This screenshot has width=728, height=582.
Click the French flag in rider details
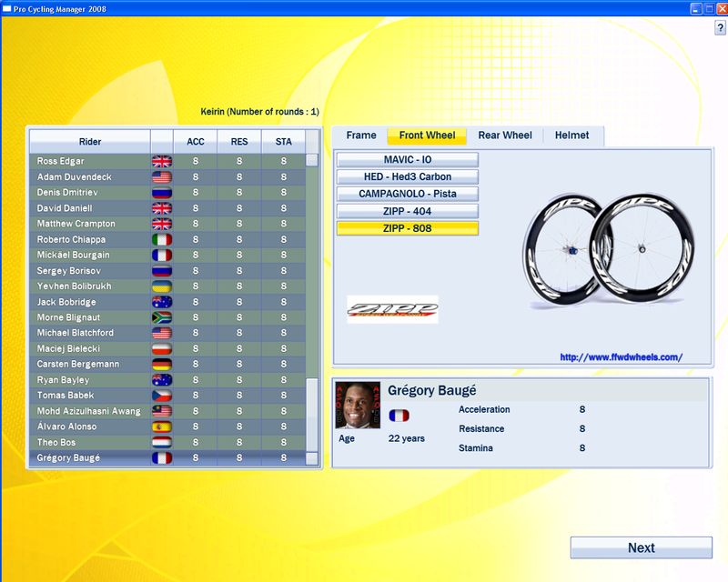click(399, 416)
